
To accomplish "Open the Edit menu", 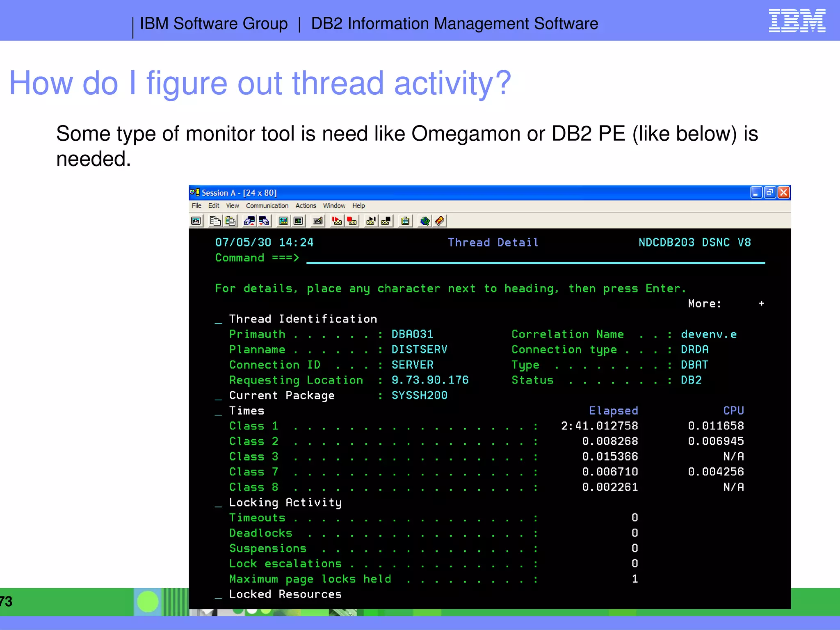I will coord(214,206).
